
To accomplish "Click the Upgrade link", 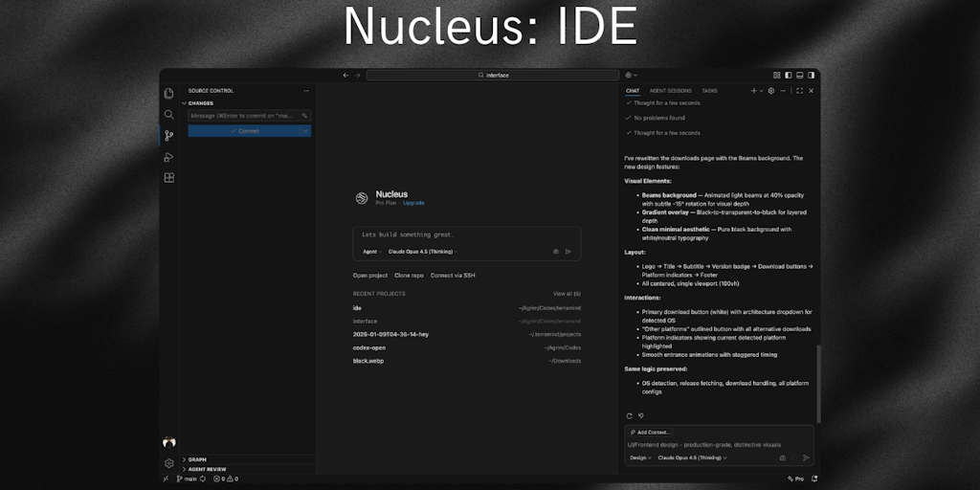I will point(413,203).
